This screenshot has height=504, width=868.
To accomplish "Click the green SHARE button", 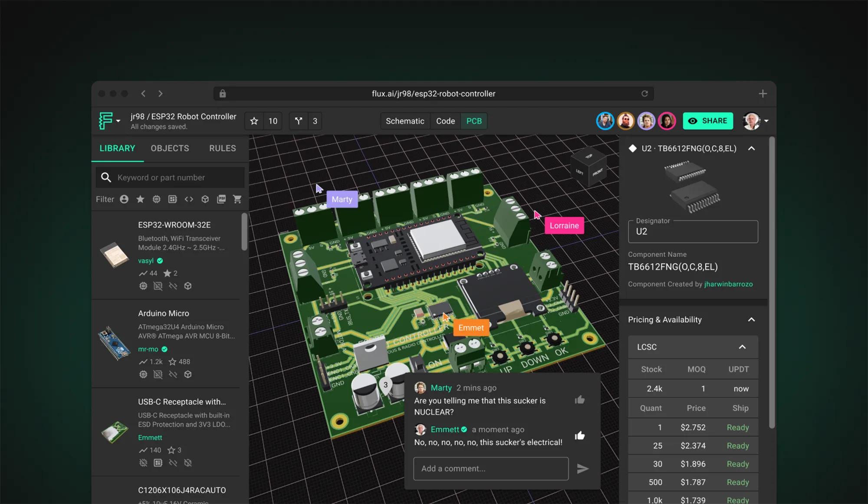I will click(x=708, y=121).
